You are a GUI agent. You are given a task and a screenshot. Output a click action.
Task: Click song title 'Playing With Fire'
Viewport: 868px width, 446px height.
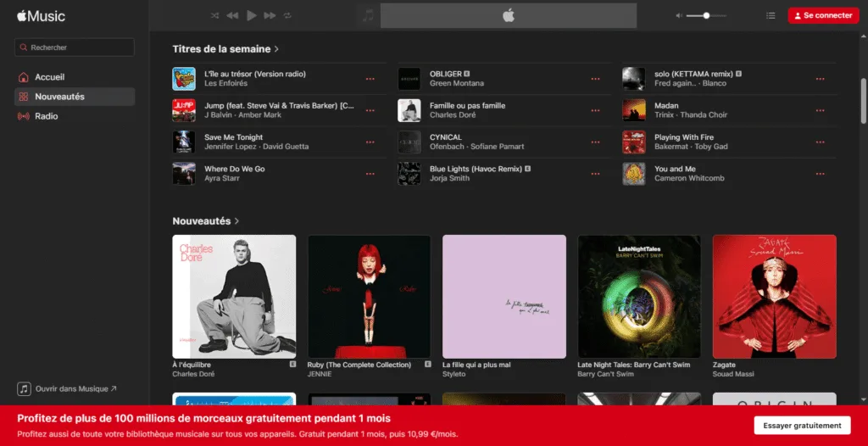coord(684,137)
